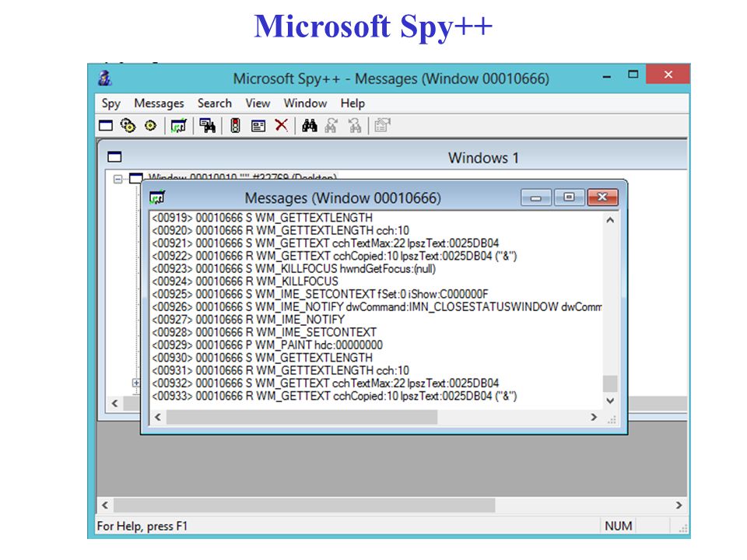This screenshot has height=560, width=747.
Task: Click the Find Window toolbar icon
Action: pyautogui.click(x=207, y=126)
